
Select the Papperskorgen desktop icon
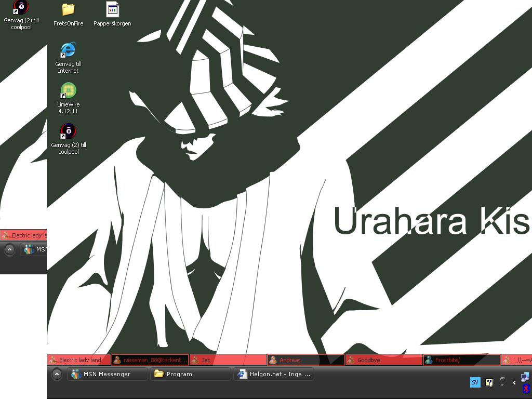112,15
